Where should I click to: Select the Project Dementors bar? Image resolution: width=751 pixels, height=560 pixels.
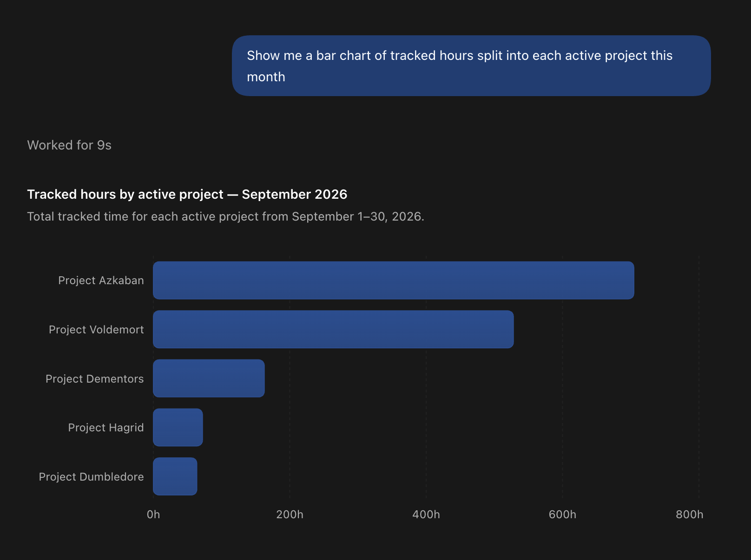point(209,378)
